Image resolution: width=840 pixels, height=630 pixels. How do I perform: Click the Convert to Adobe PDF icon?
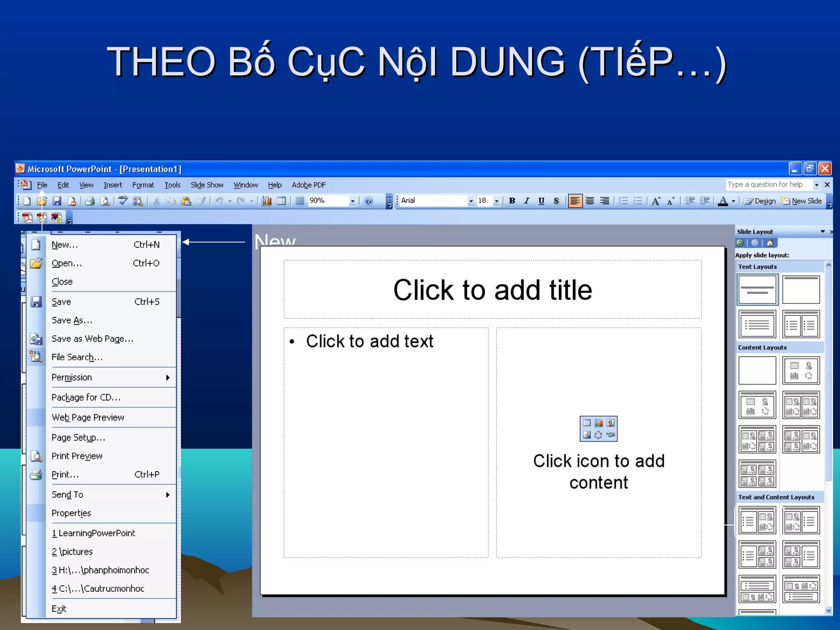coord(27,217)
